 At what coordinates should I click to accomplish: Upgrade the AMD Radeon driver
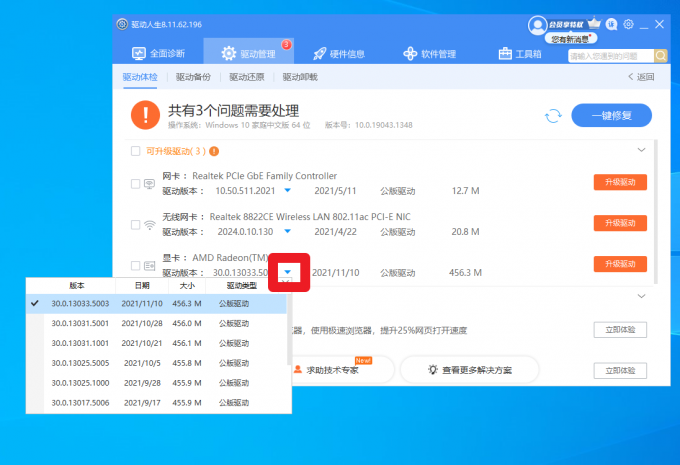coord(620,264)
